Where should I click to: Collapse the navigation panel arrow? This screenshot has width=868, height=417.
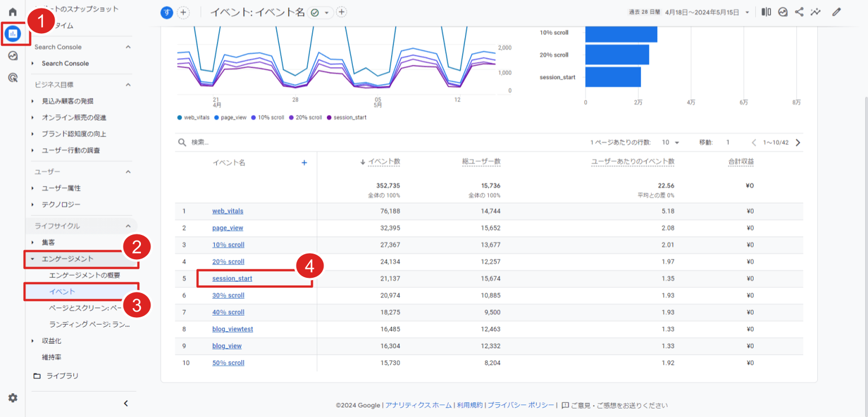[x=126, y=403]
